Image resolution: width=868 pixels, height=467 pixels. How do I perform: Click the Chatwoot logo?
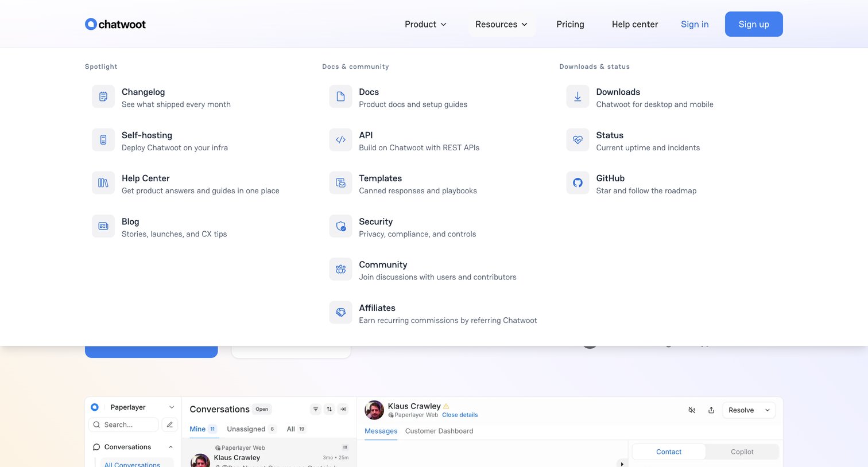(x=115, y=24)
